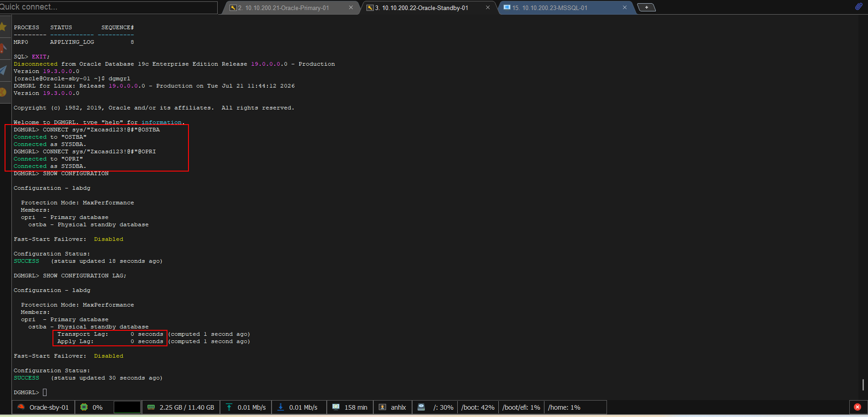Click the Red Hat icon beside Oracle-sby-01
The image size is (868, 417).
tap(21, 407)
